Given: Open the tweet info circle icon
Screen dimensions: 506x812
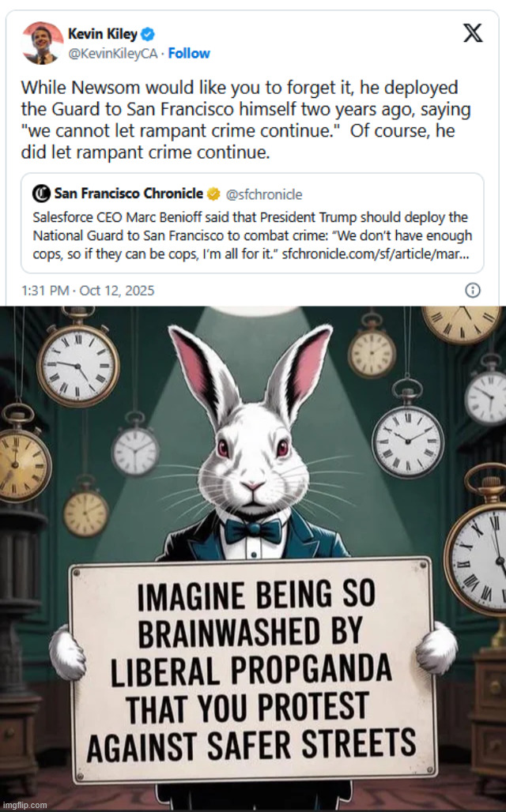Looking at the screenshot, I should (x=473, y=290).
